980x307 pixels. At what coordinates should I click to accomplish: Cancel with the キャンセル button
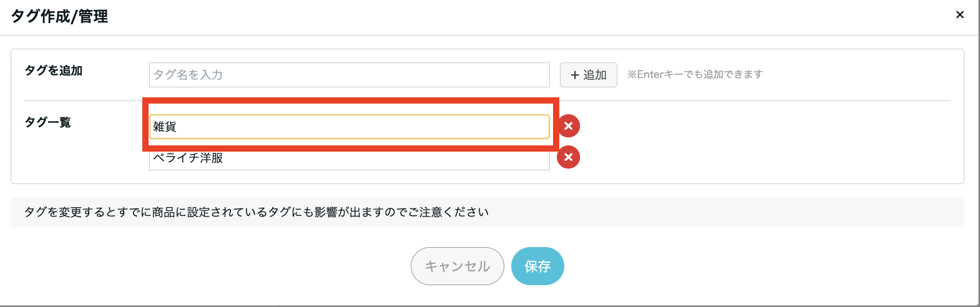pos(457,266)
